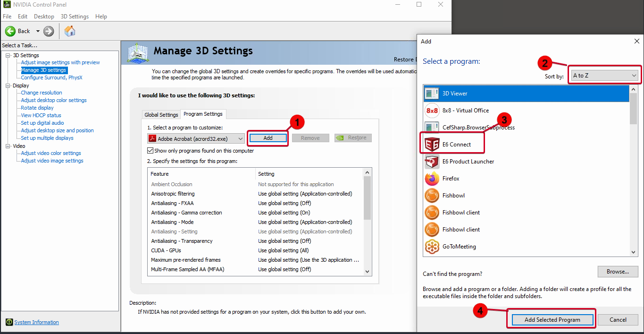Click the Manage 3D Settings header icon

coord(138,53)
